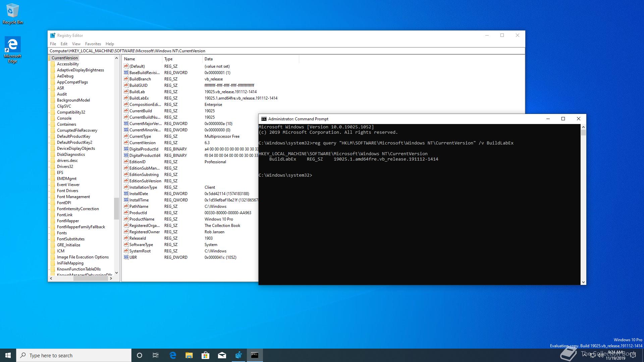Click the registry path address bar
The width and height of the screenshot is (644, 362).
[x=286, y=51]
